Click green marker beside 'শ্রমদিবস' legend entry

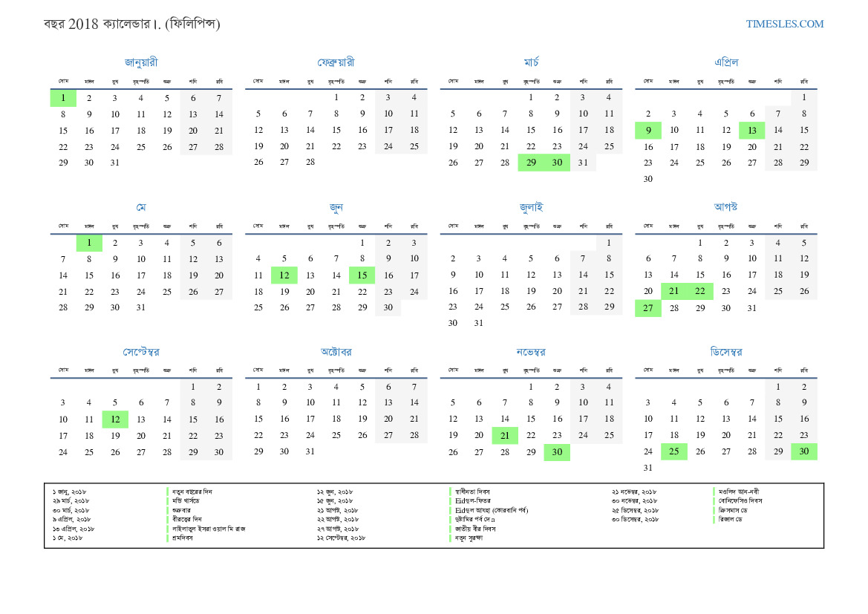point(168,538)
